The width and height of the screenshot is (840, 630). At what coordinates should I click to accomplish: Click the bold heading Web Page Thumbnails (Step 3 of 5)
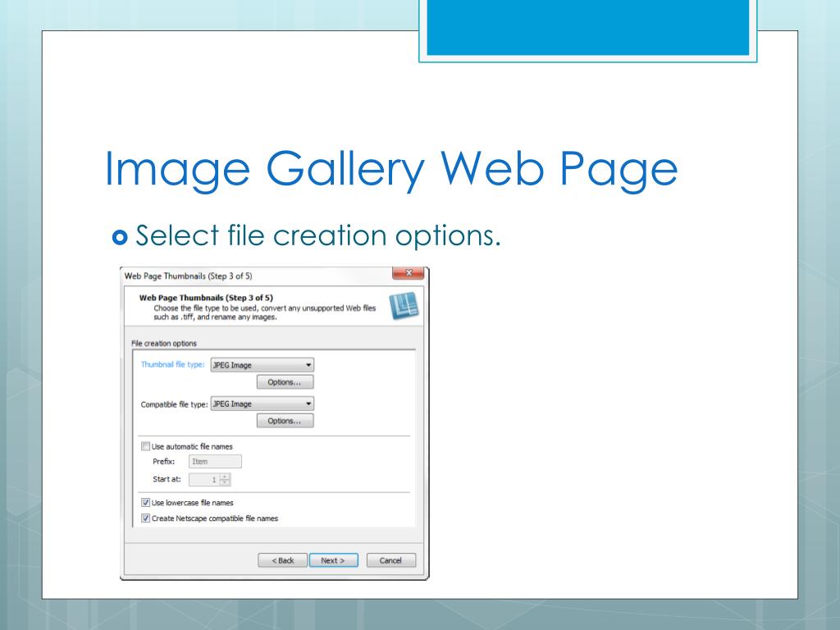[206, 298]
